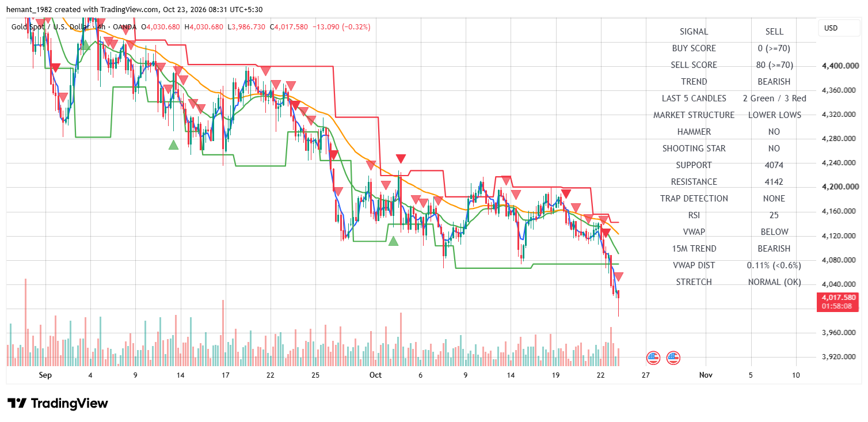Screen dimensions: 868x422
Task: Click the high value H4,030.680
Action: point(204,26)
